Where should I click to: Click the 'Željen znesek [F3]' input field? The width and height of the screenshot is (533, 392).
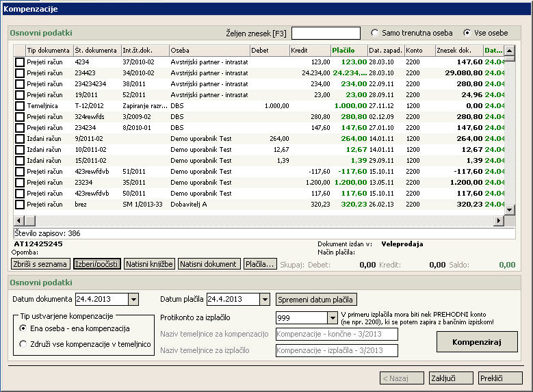[326, 34]
